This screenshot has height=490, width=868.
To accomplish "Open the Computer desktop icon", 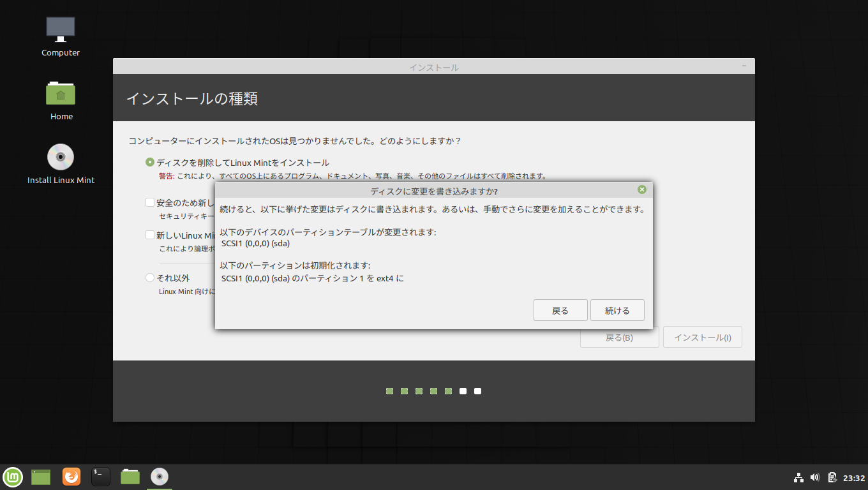I will point(61,37).
